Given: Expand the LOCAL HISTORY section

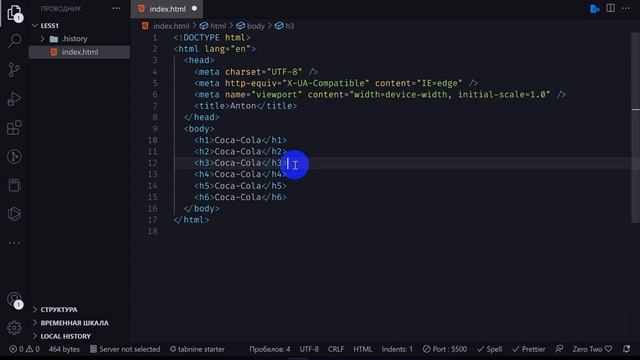Looking at the screenshot, I should pos(65,336).
